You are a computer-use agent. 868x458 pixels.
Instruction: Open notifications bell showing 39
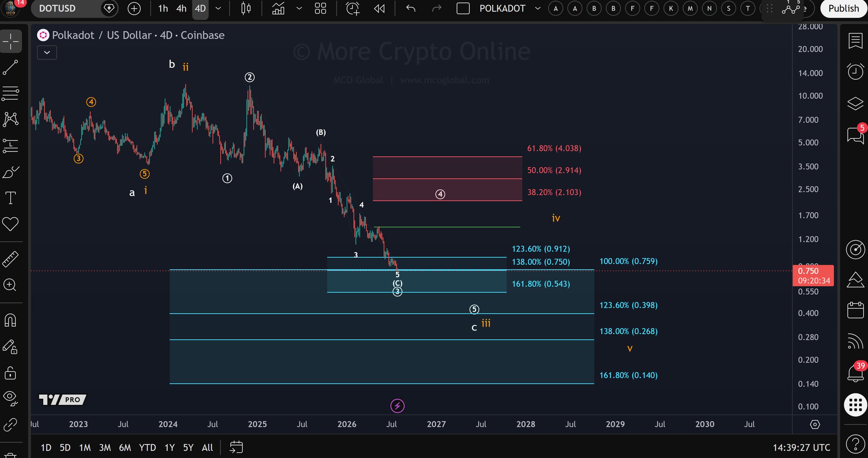pyautogui.click(x=855, y=373)
